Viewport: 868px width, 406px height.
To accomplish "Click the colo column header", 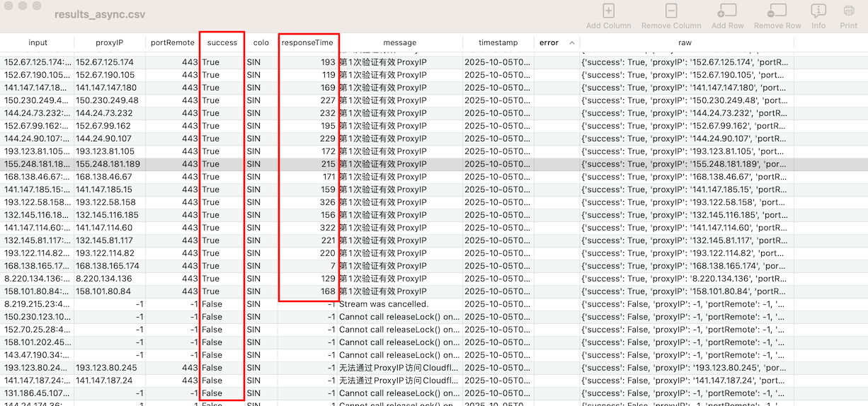I will click(261, 42).
